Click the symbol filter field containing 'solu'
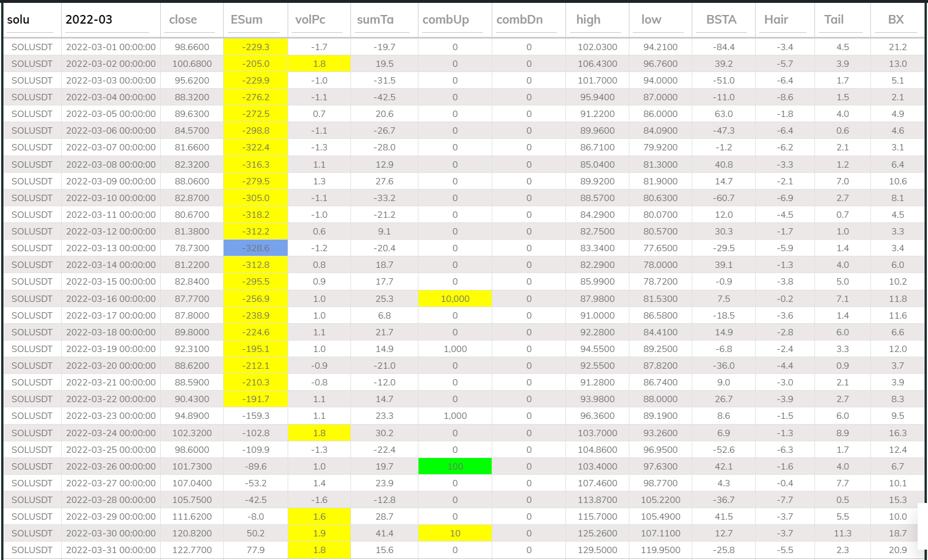The width and height of the screenshot is (928, 560). pyautogui.click(x=31, y=20)
